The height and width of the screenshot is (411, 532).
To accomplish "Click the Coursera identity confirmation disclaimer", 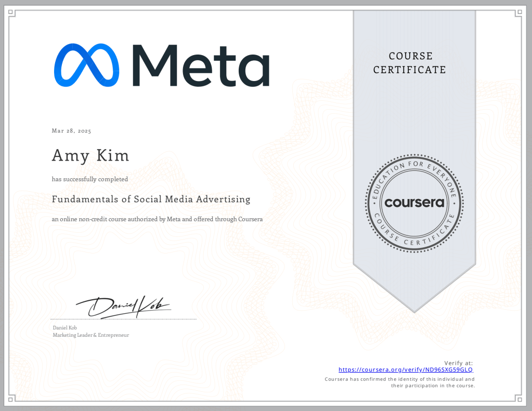I will click(399, 382).
